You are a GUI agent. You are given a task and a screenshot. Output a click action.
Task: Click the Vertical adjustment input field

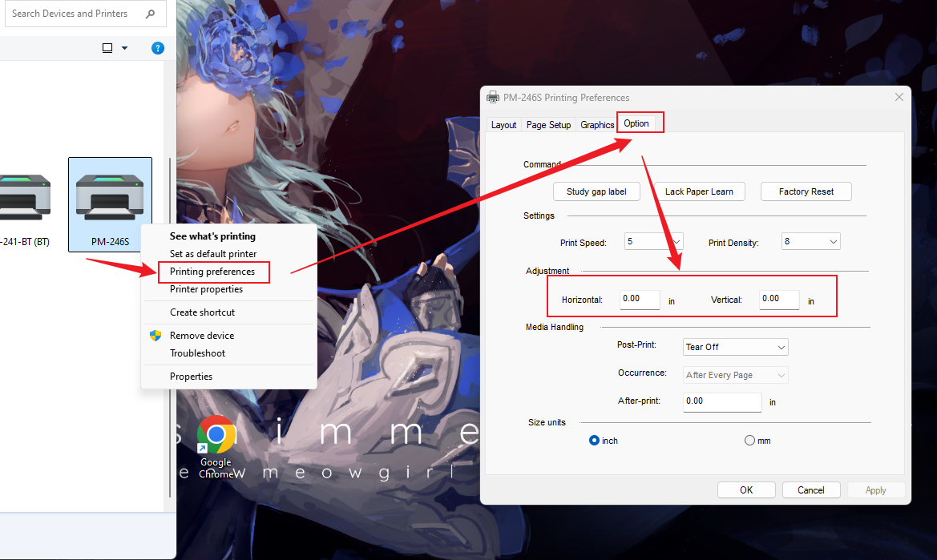[x=779, y=299]
